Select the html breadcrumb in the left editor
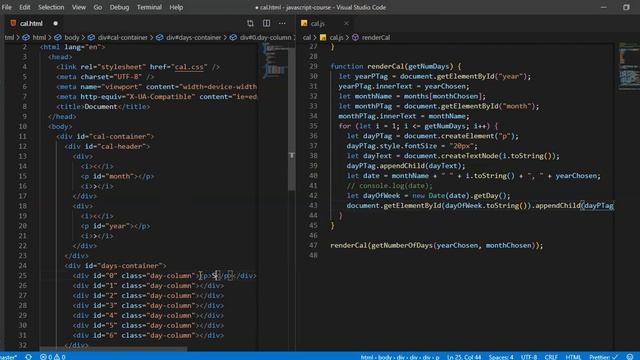The image size is (640, 360). click(39, 38)
